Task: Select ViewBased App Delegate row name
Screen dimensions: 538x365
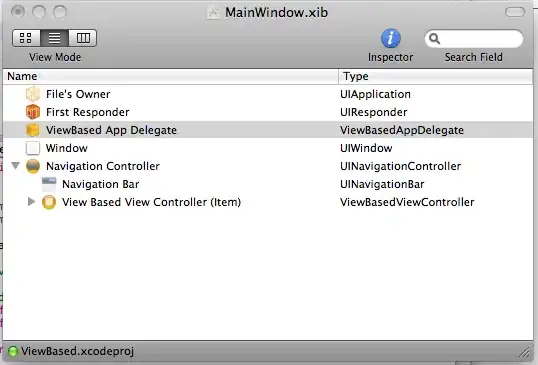Action: 112,130
